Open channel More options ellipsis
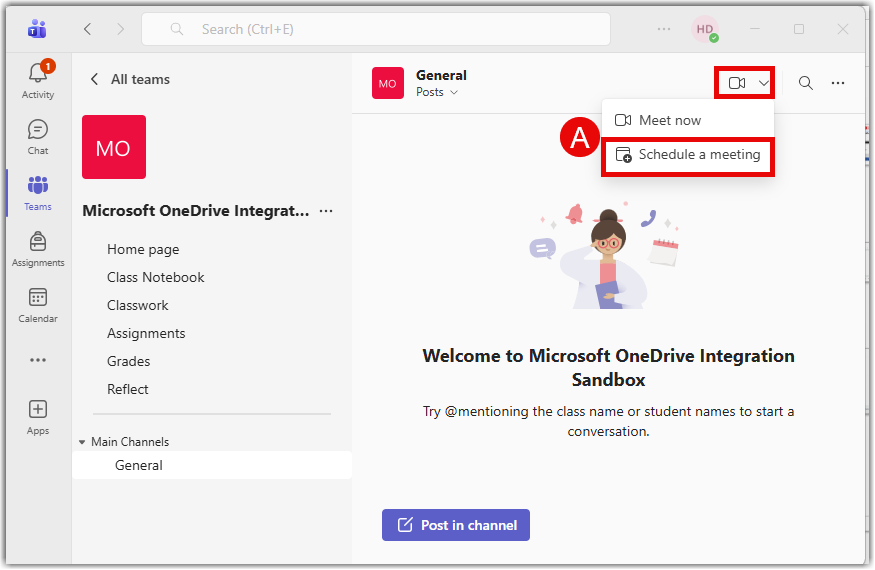This screenshot has width=875, height=570. [838, 83]
